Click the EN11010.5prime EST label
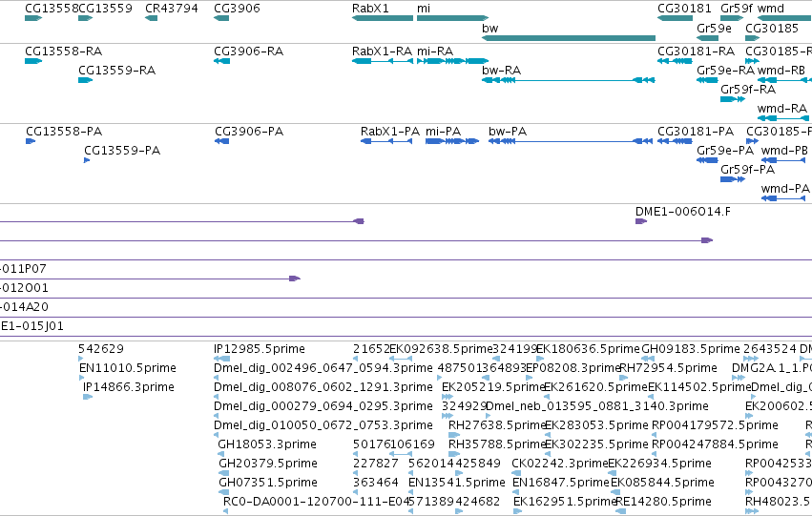 pyautogui.click(x=128, y=368)
